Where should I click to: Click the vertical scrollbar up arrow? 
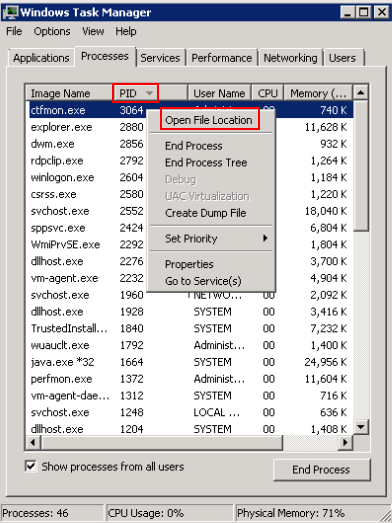[361, 92]
